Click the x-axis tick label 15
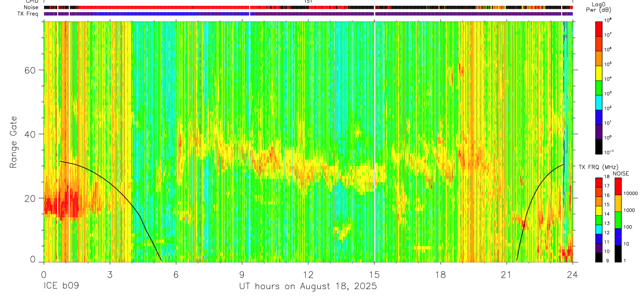 click(x=374, y=274)
